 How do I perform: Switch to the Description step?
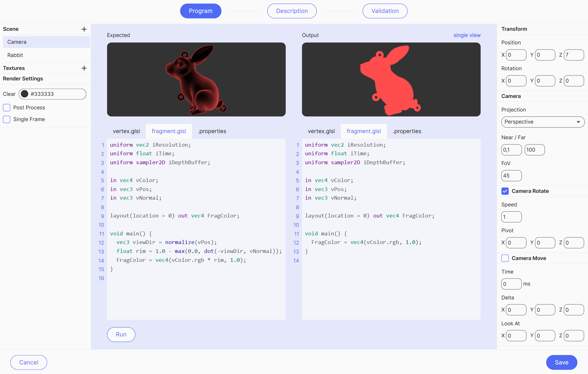coord(292,11)
